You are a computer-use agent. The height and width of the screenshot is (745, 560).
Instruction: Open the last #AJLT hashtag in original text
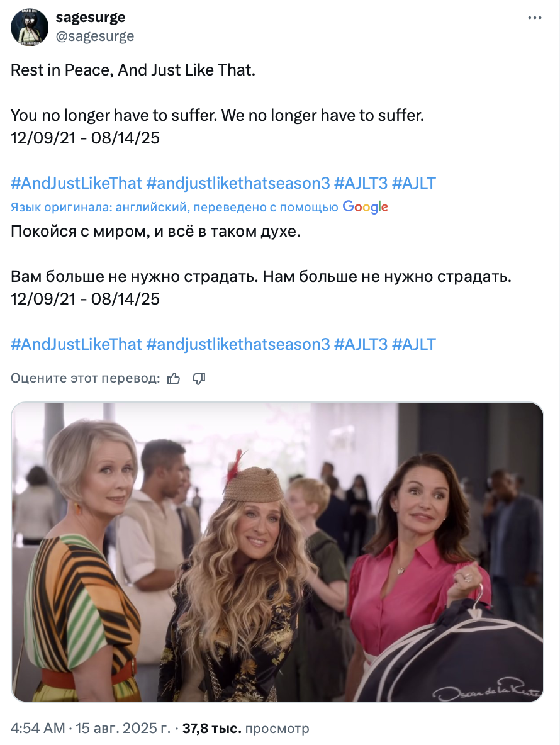coord(413,183)
